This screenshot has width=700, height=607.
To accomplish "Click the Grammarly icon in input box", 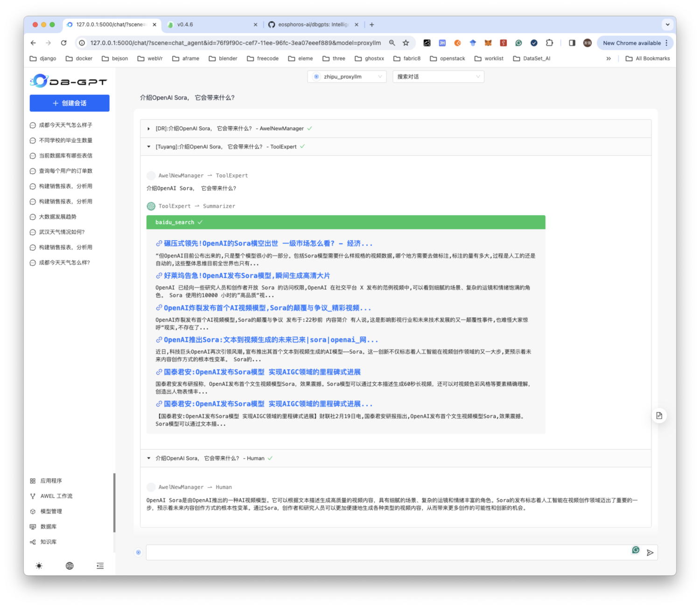I will 636,550.
